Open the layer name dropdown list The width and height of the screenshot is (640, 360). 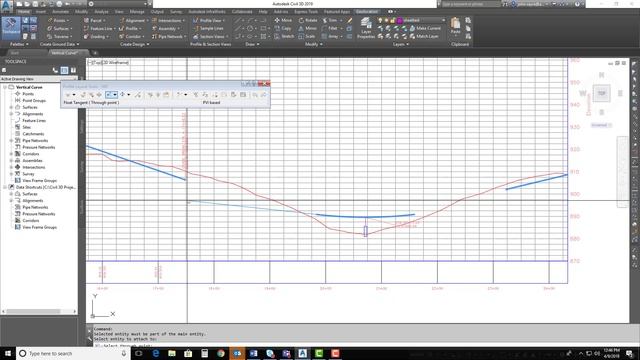point(444,20)
